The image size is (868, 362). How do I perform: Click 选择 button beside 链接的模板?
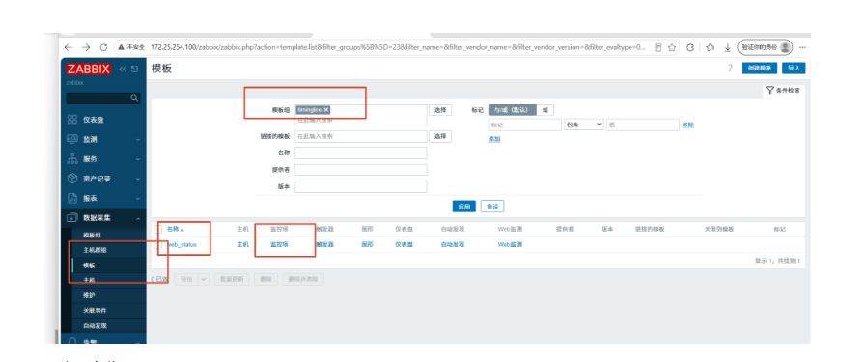coord(440,136)
